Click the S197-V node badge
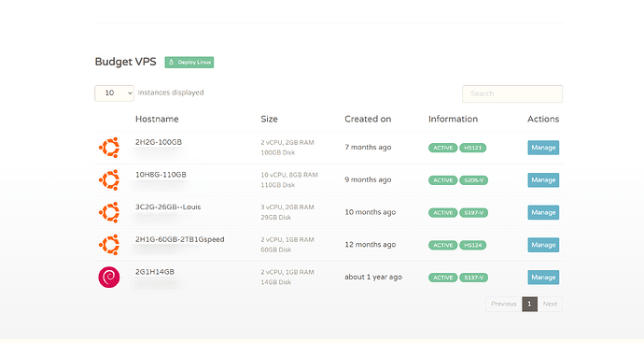Image resolution: width=644 pixels, height=343 pixels. [x=473, y=213]
